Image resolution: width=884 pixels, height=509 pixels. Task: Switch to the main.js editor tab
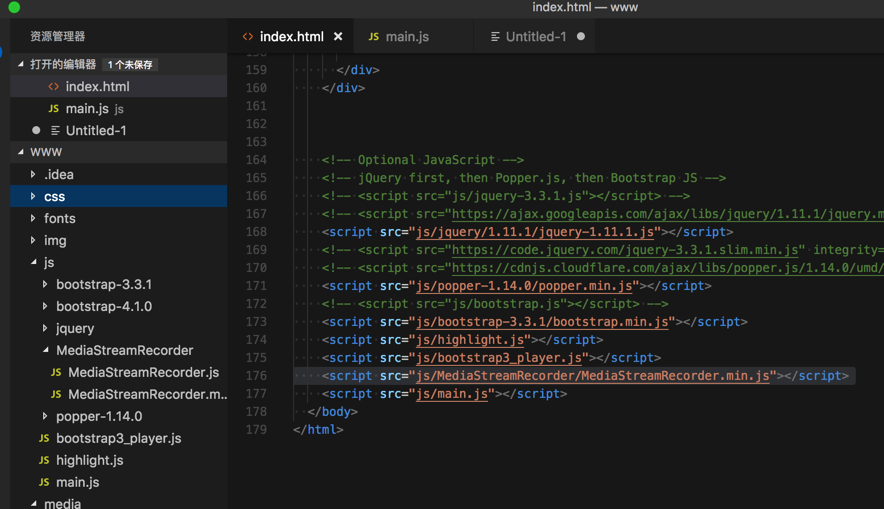[398, 37]
